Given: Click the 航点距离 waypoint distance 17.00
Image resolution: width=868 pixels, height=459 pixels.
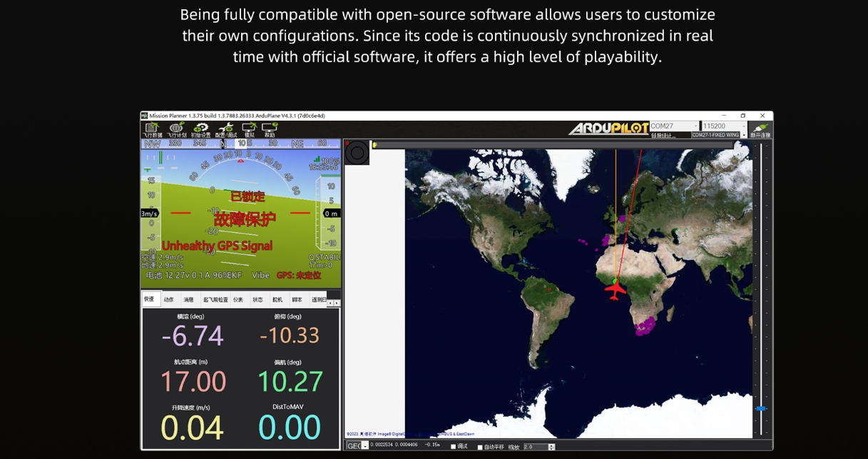Looking at the screenshot, I should tap(193, 381).
